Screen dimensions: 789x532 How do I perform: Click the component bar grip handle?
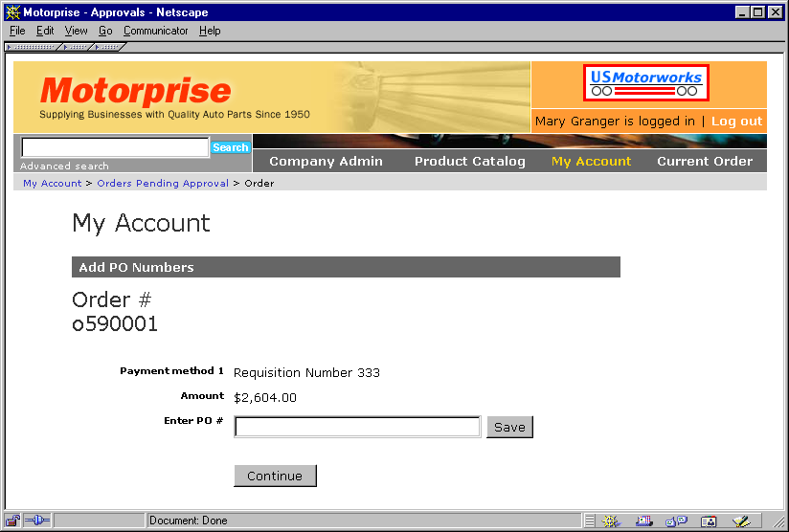tap(590, 521)
